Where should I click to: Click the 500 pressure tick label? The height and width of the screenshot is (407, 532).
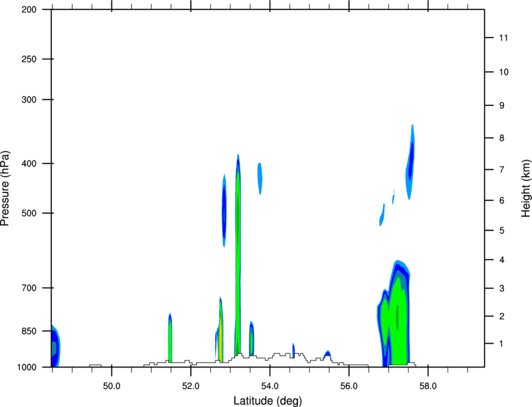coord(29,213)
